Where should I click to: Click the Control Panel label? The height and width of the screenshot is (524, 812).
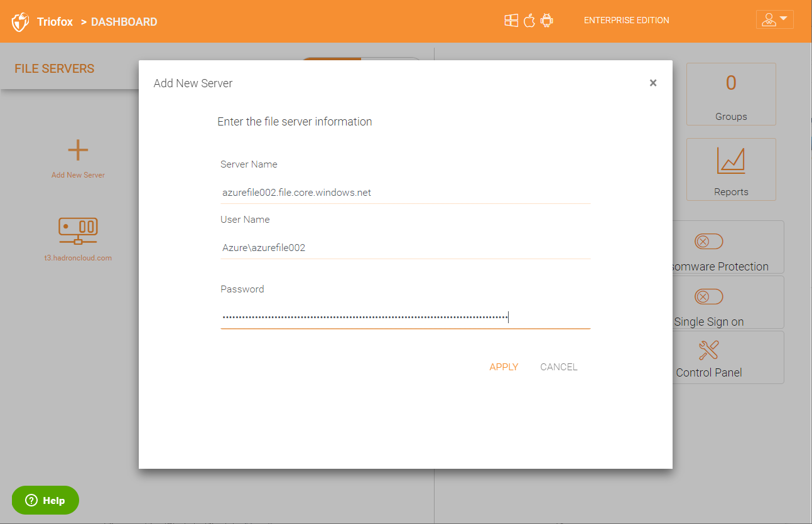tap(709, 373)
